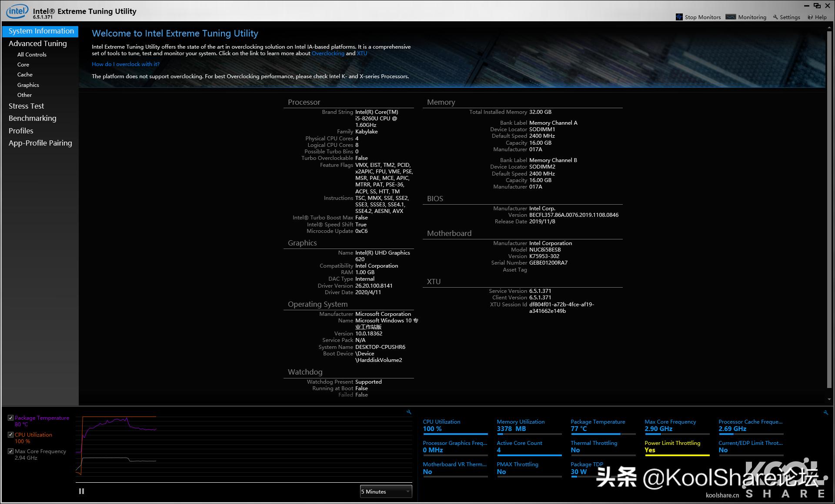
Task: Collapse the Advanced Tuning section
Action: 37,43
